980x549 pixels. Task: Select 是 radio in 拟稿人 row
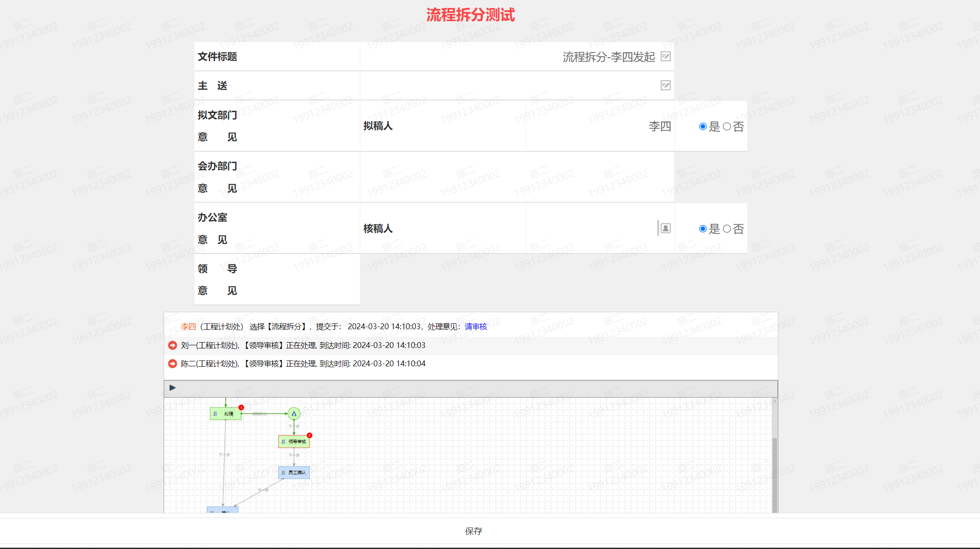pos(703,127)
